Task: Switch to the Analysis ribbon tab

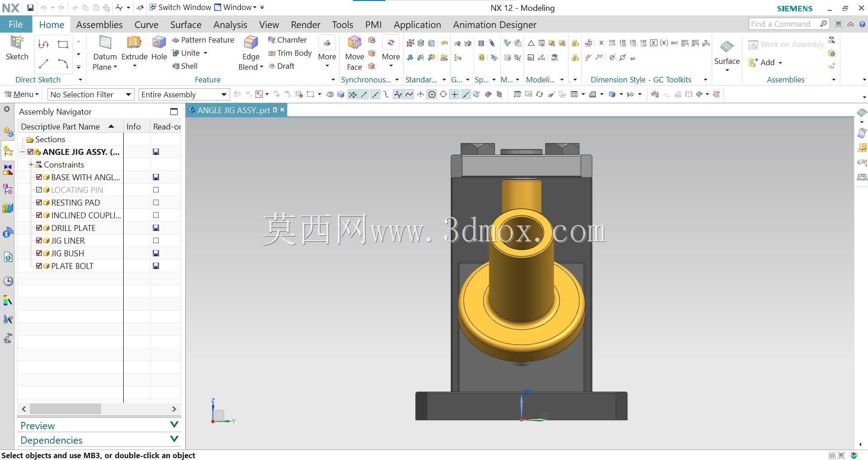Action: pos(230,24)
